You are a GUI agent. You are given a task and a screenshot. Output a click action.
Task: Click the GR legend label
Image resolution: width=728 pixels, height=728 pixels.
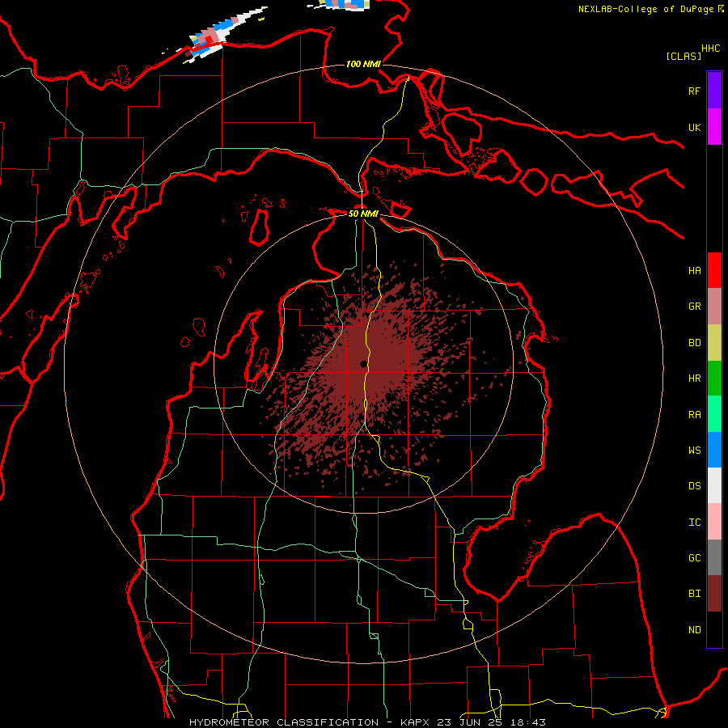point(694,307)
